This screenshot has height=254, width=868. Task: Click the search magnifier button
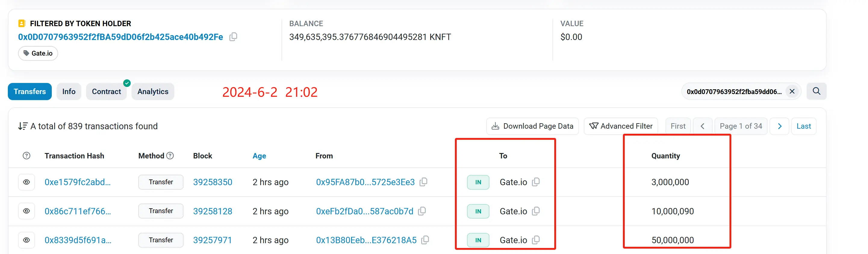coord(817,91)
